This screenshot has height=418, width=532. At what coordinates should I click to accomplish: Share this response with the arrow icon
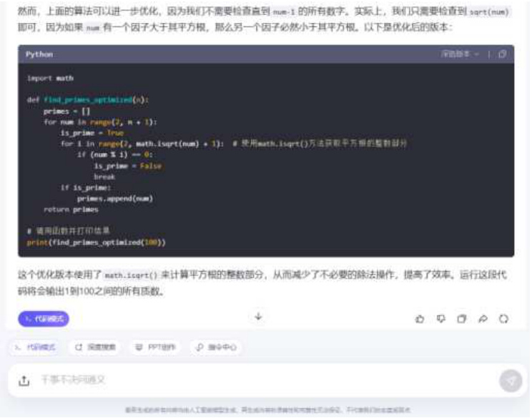[x=483, y=319]
